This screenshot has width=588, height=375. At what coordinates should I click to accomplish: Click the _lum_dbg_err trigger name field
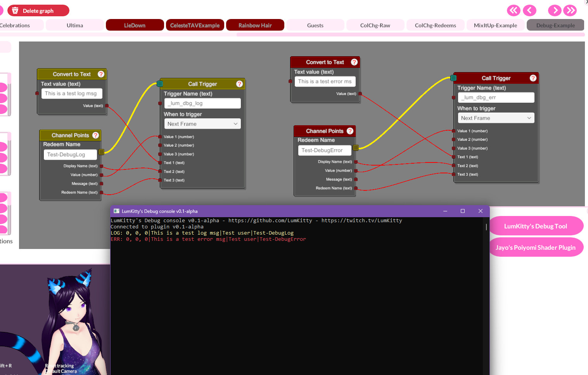[496, 97]
